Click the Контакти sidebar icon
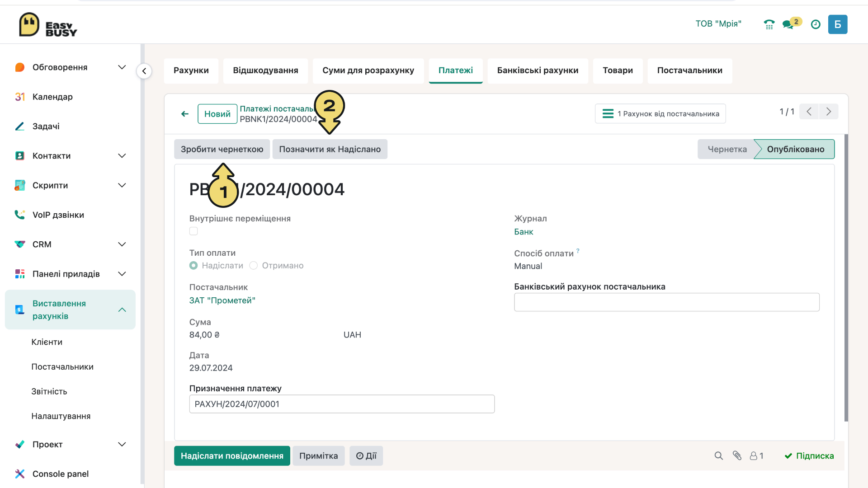The width and height of the screenshot is (868, 488). 20,156
